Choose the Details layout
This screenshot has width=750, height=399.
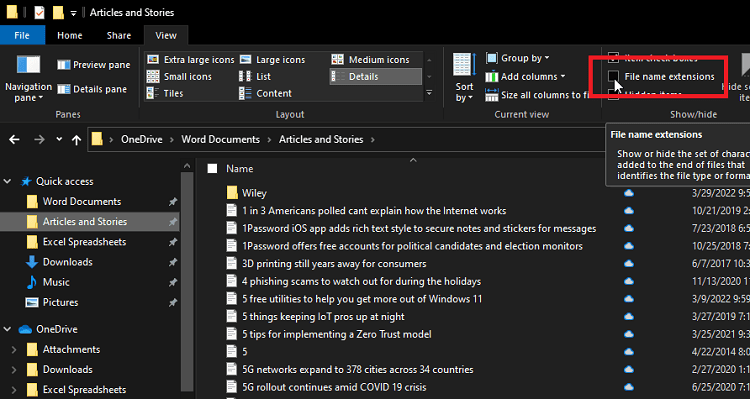[x=375, y=77]
